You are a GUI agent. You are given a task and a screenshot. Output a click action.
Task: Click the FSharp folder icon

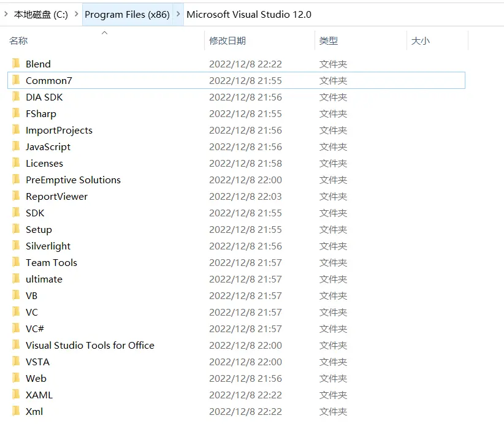(x=16, y=113)
